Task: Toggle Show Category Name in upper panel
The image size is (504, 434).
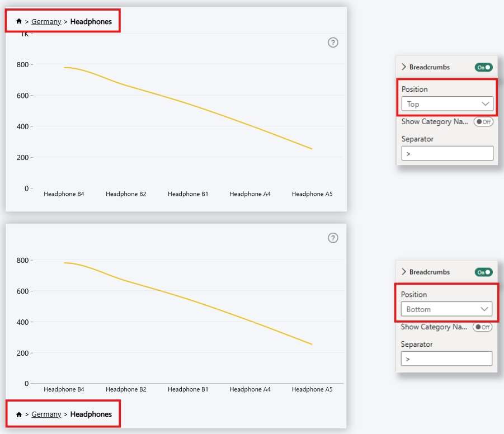Action: click(483, 122)
